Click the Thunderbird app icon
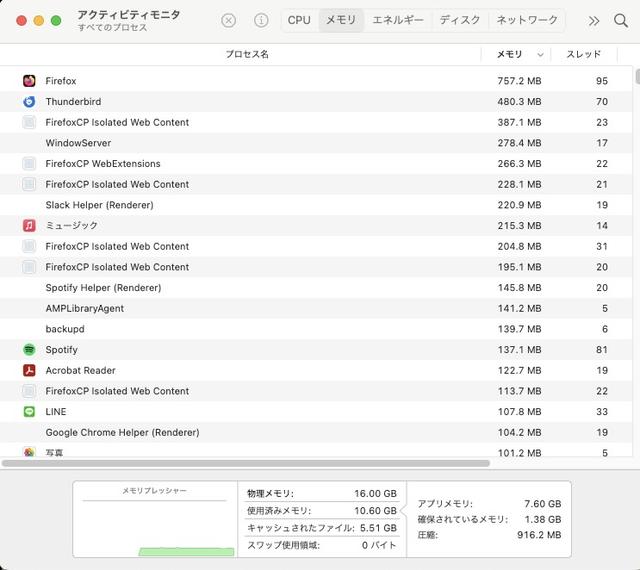Image resolution: width=640 pixels, height=570 pixels. [29, 102]
